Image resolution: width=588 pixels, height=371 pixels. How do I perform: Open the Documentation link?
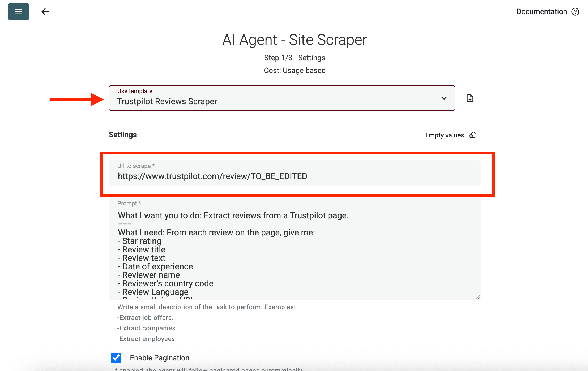point(541,12)
